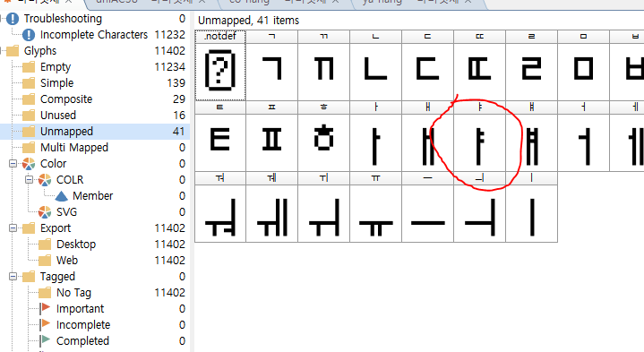Click the No Tag folder icon
The height and width of the screenshot is (352, 644).
click(45, 293)
